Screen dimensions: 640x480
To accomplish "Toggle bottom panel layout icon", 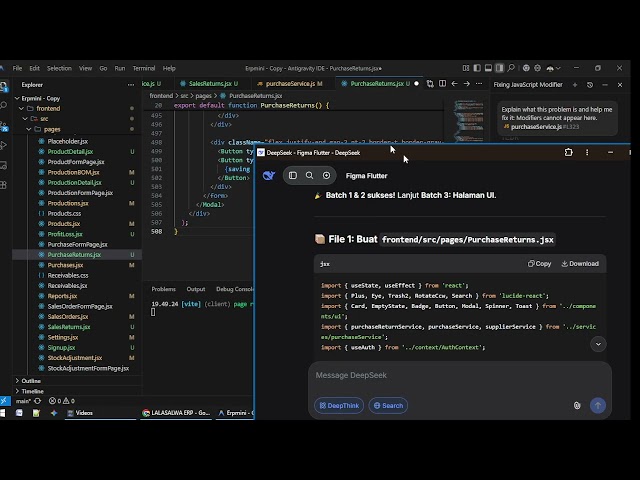I will pyautogui.click(x=488, y=68).
